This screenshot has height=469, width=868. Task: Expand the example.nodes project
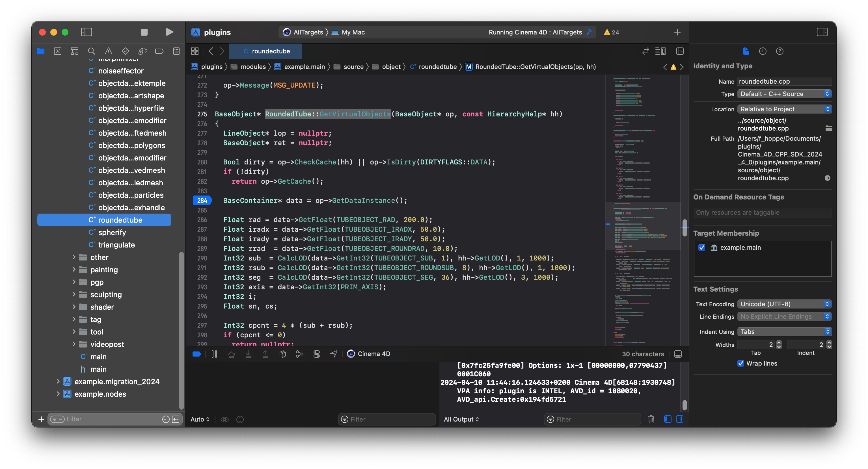point(58,394)
